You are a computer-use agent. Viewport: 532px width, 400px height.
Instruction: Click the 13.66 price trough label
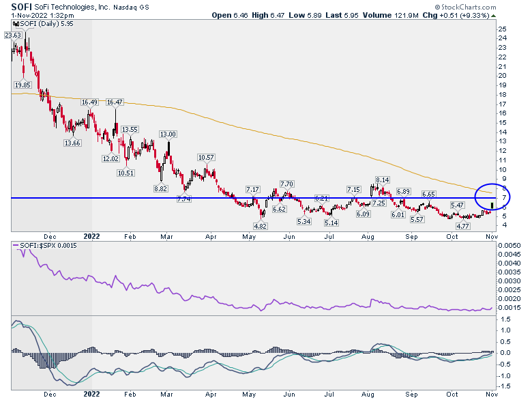[x=72, y=143]
